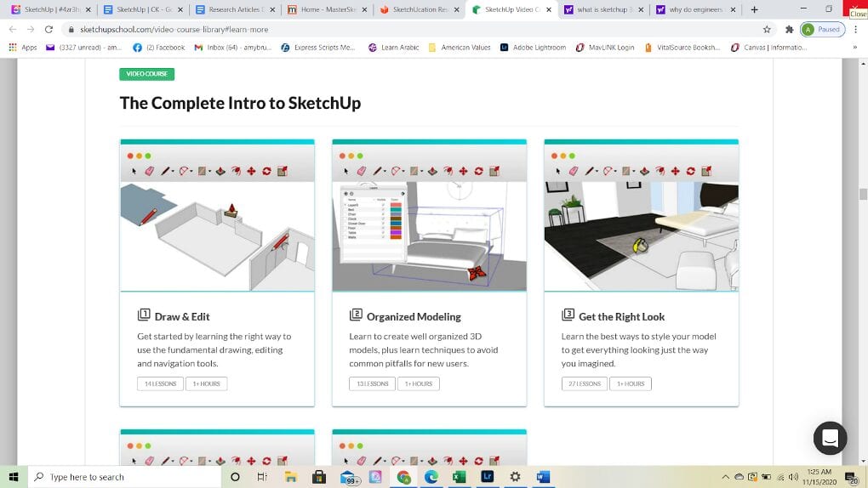Viewport: 868px width, 488px height.
Task: Open Microsoft Store from the taskbar
Action: tap(319, 477)
